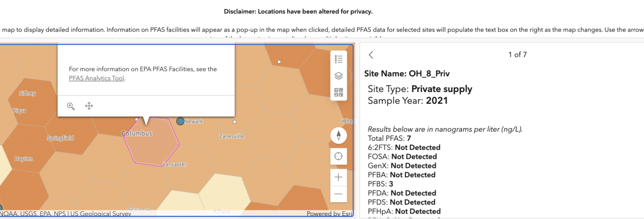Click the Site Type Private supply text
Image resolution: width=644 pixels, height=219 pixels.
(x=420, y=89)
